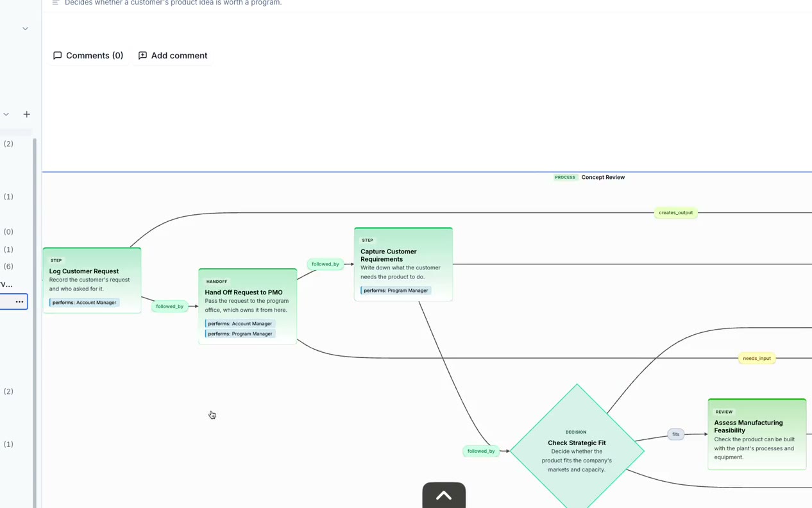Select the Log Customer Request step node
This screenshot has height=508, width=812.
click(92, 280)
